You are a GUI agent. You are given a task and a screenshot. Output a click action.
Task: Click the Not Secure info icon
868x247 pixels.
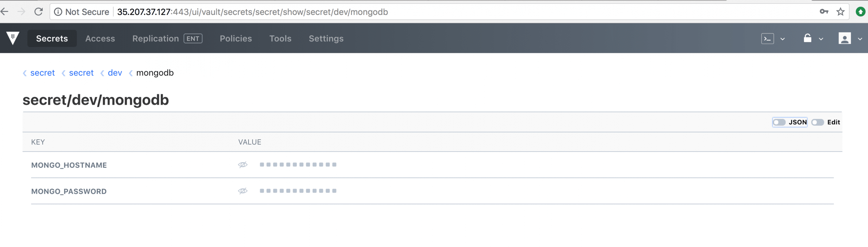tap(58, 12)
